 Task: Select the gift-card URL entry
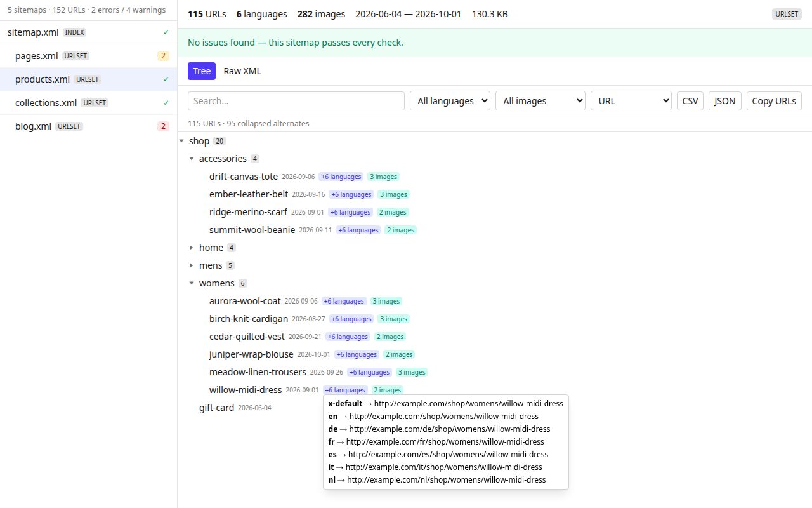[216, 408]
